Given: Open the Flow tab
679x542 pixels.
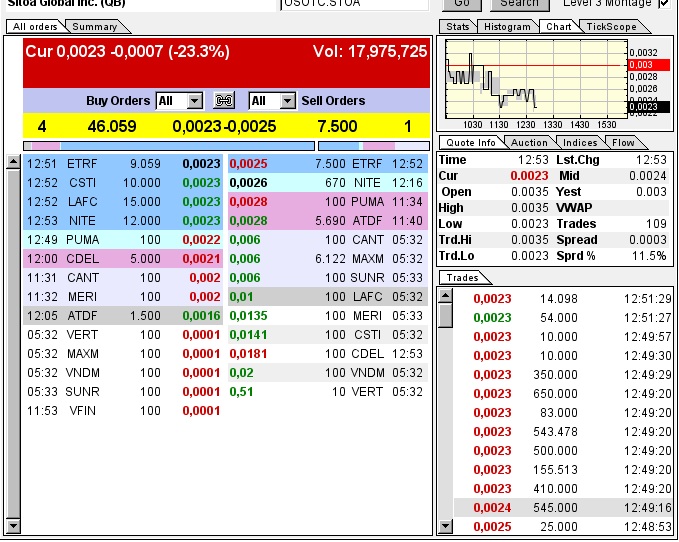Looking at the screenshot, I should click(x=623, y=142).
